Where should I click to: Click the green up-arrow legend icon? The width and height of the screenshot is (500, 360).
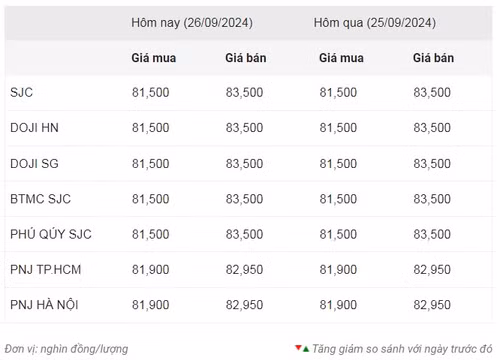[306, 349]
